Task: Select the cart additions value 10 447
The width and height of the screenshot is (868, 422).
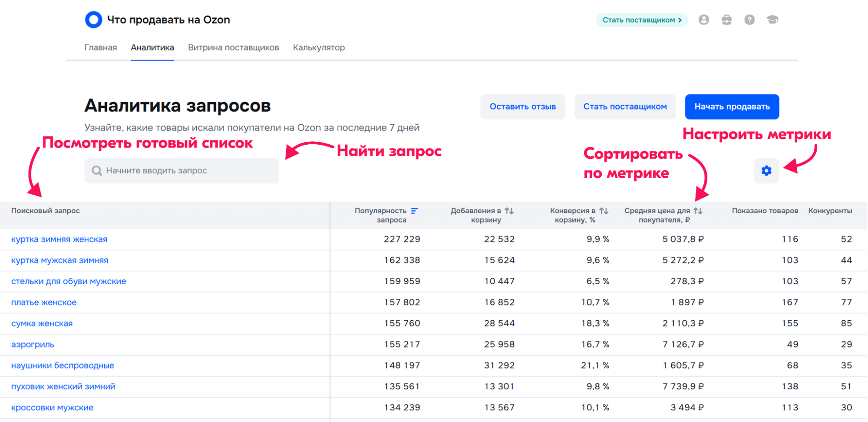Action: click(499, 281)
